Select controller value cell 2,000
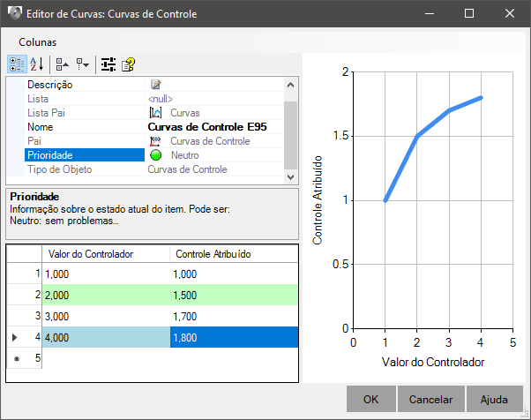This screenshot has width=531, height=420. point(106,295)
